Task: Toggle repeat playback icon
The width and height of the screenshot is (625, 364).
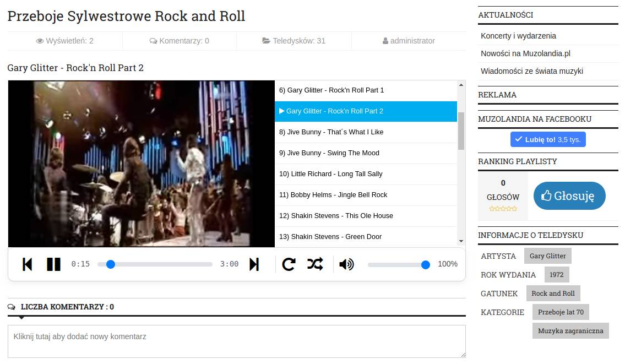Action: pyautogui.click(x=289, y=264)
